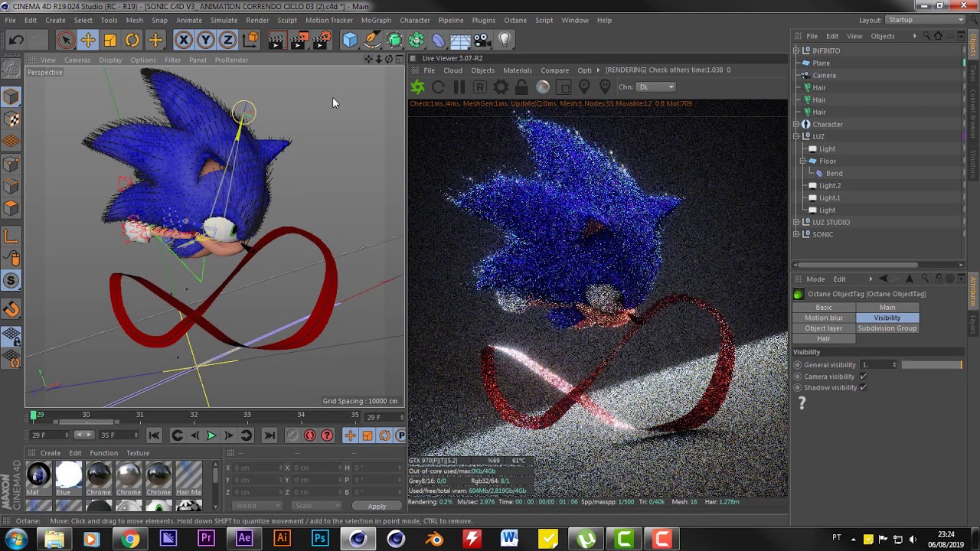Open the spline Pen tool
980x551 pixels.
coord(372,40)
